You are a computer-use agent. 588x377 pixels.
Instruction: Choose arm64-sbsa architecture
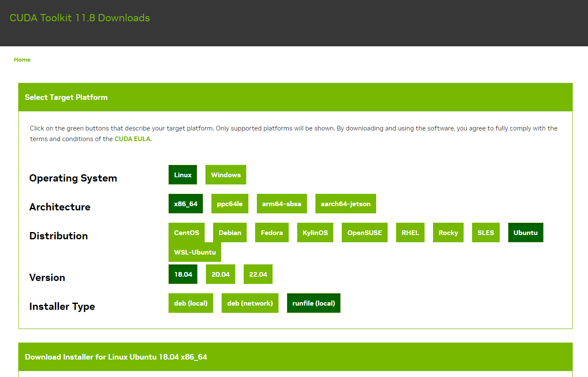(282, 204)
